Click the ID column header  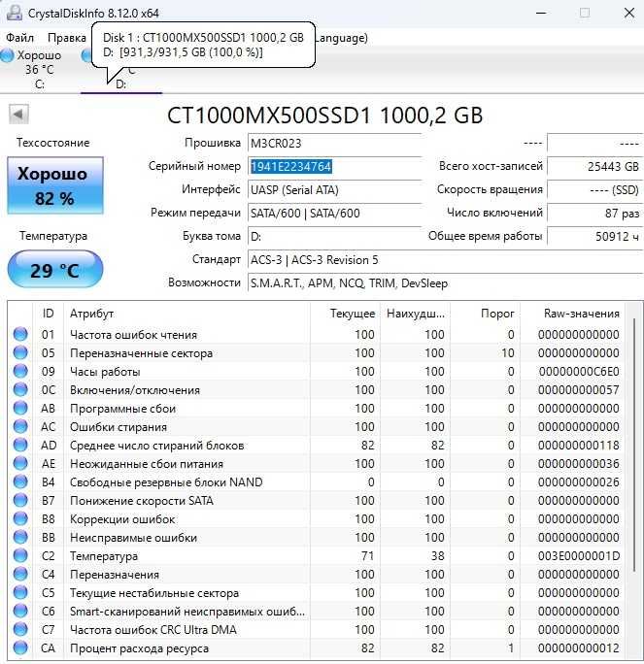point(48,314)
